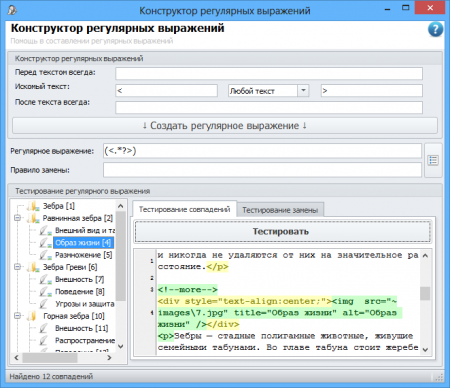
Task: Maximize the Конструктор регулярных выражений window
Action: 405,8
